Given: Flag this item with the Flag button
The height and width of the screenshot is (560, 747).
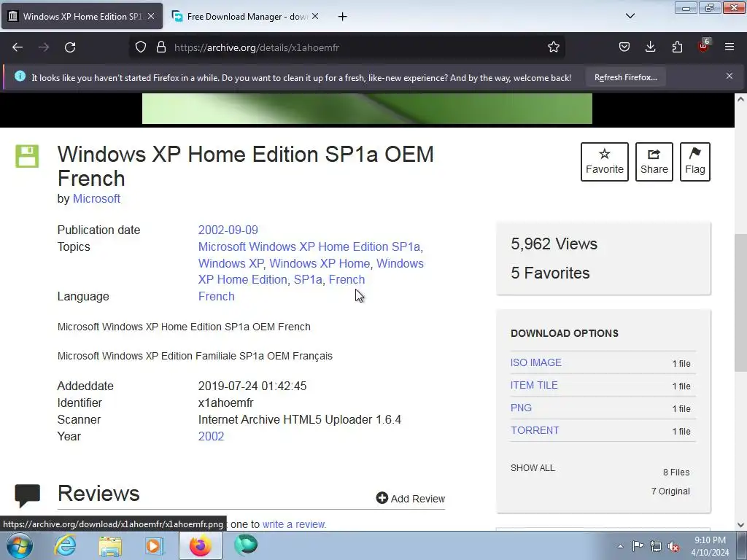Looking at the screenshot, I should tap(695, 162).
